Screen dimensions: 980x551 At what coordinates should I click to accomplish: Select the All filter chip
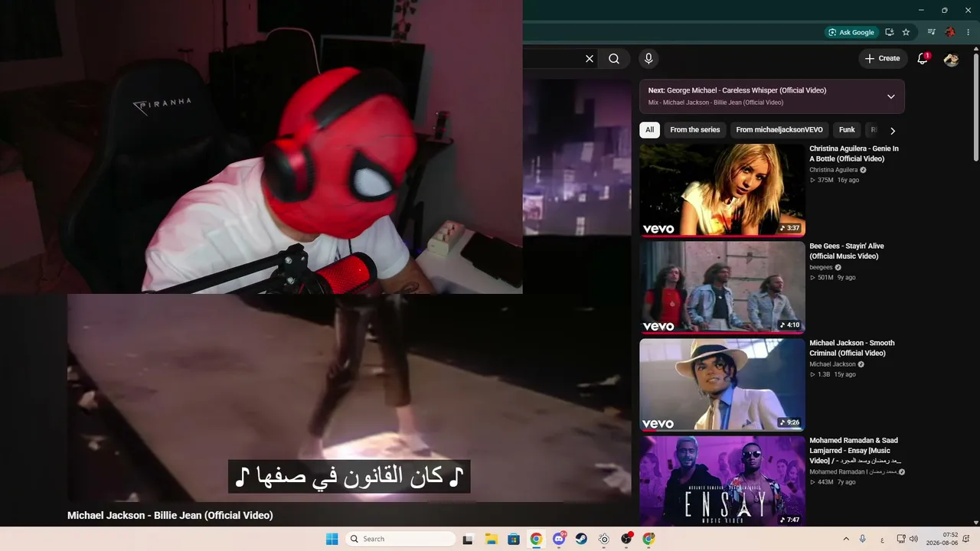pos(649,130)
